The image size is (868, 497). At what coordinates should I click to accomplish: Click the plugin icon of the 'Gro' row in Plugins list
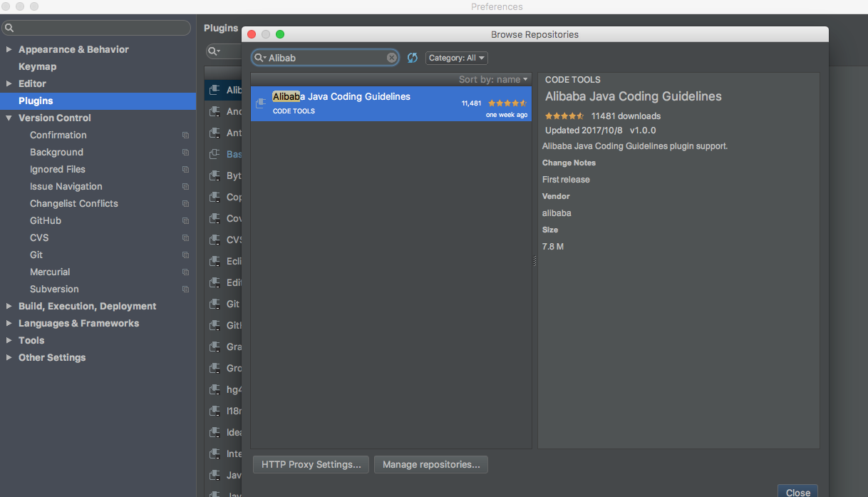214,368
